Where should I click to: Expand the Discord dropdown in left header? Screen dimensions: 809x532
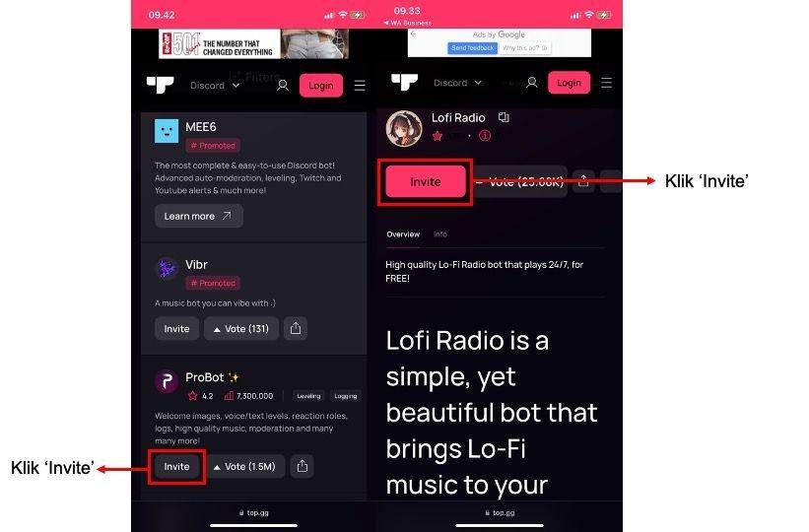pyautogui.click(x=215, y=85)
